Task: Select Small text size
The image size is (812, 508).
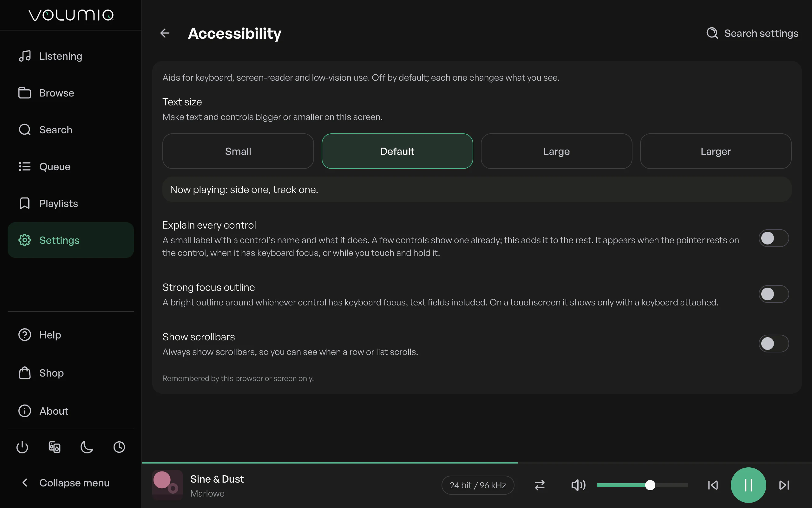Action: (x=238, y=151)
